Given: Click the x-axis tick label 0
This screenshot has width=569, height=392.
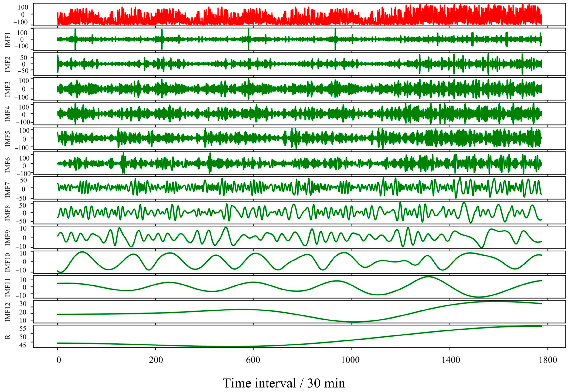Looking at the screenshot, I should [58, 360].
